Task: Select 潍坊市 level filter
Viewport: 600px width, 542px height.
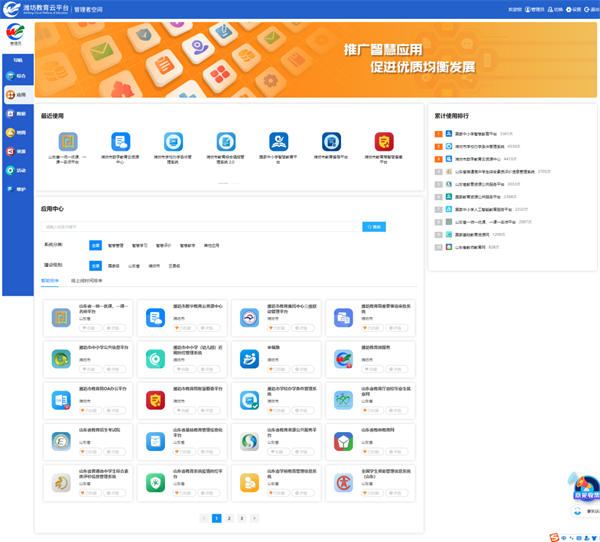Action: pos(154,266)
